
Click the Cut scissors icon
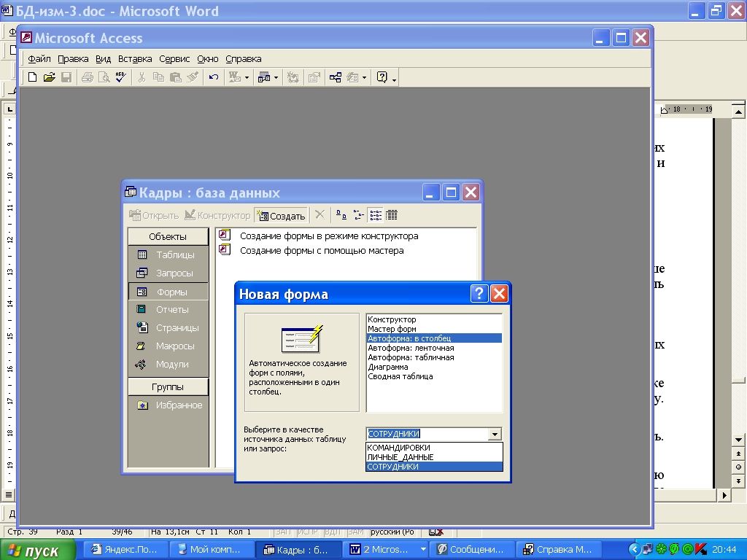(x=142, y=77)
